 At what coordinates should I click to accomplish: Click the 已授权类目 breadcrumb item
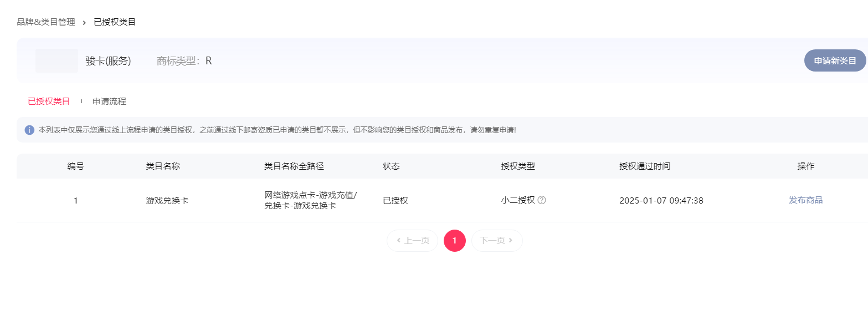(x=115, y=22)
